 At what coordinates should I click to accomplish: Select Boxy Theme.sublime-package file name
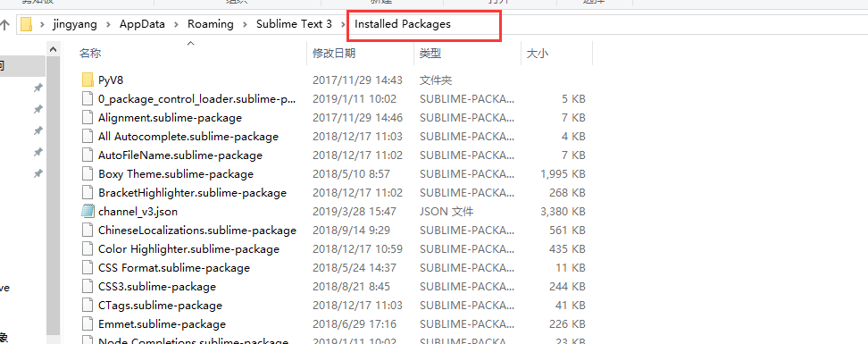click(x=176, y=174)
